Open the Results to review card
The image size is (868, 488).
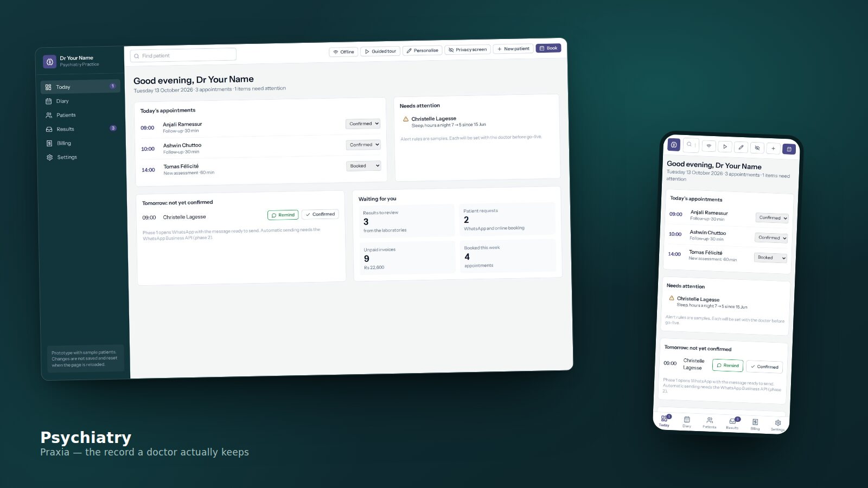[x=407, y=221]
